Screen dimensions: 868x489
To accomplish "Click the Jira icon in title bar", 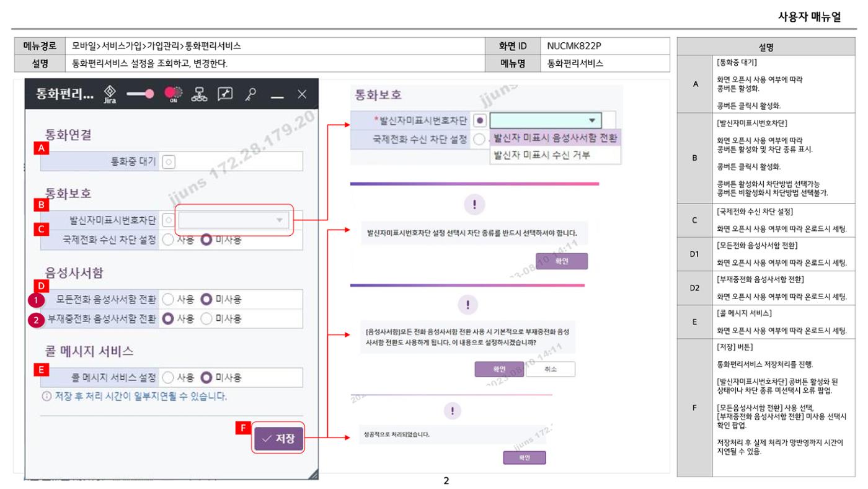I will pyautogui.click(x=110, y=94).
